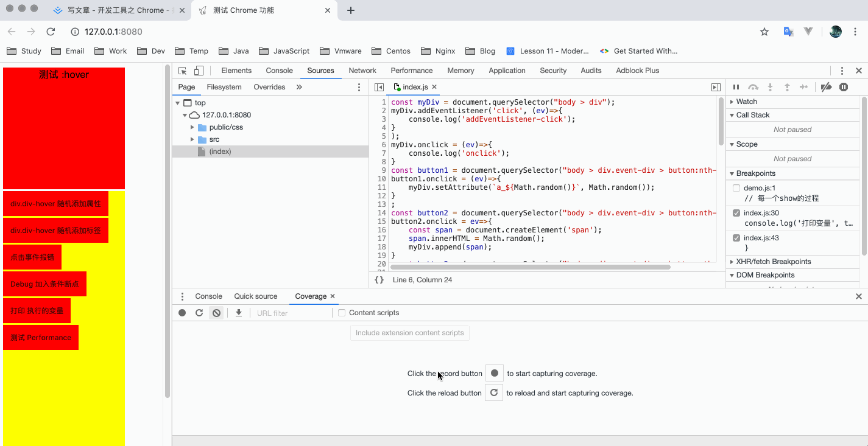Start recording coverage with the record icon

click(182, 313)
